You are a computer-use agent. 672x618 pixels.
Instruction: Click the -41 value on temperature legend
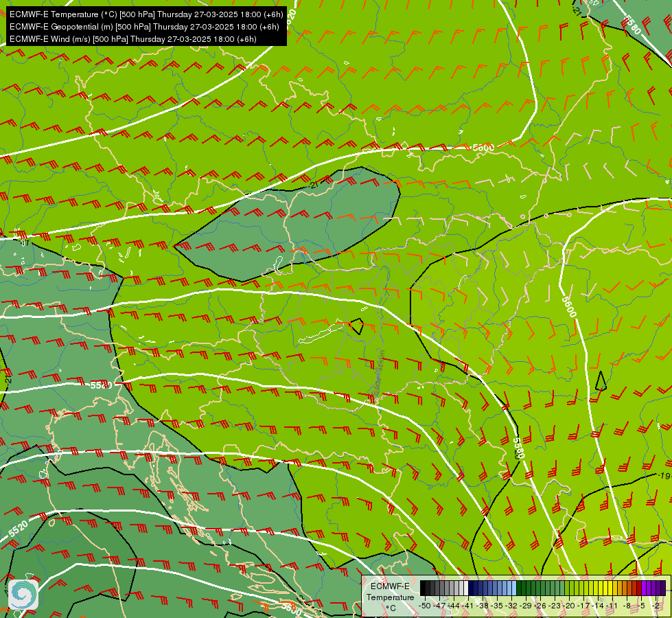pos(467,606)
